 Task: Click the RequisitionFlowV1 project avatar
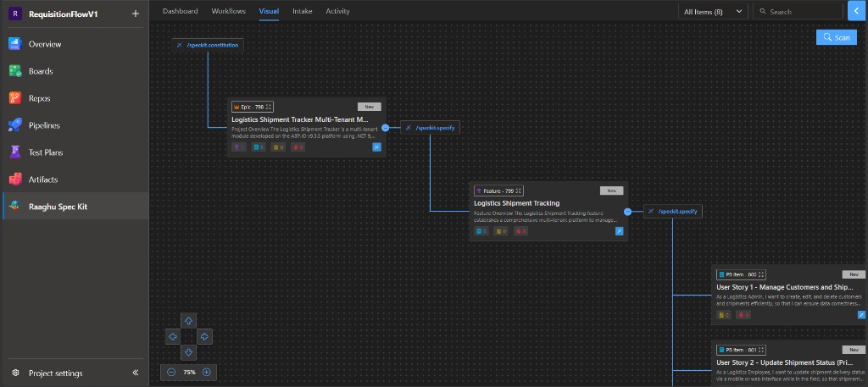(x=15, y=14)
